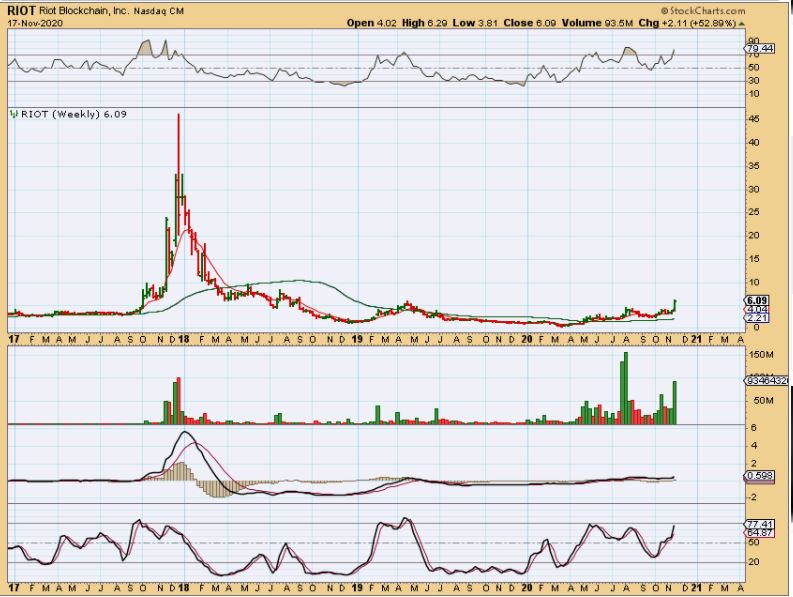Click the red moving average tag 4.04
This screenshot has height=597, width=793.
(758, 309)
